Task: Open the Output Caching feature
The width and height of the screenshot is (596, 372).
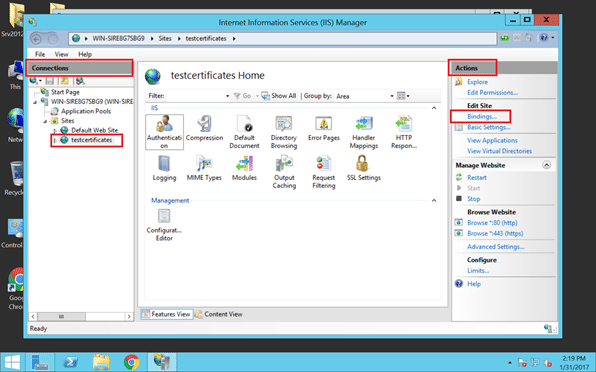Action: (x=284, y=172)
